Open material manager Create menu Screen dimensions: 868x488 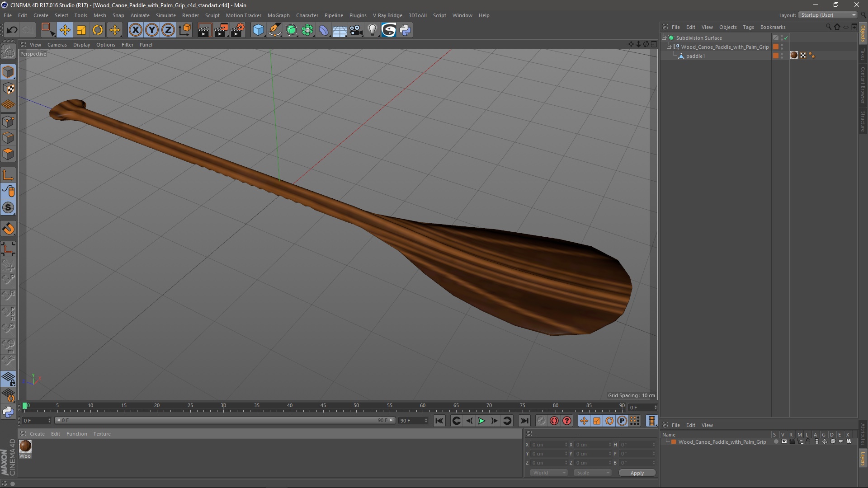coord(37,434)
